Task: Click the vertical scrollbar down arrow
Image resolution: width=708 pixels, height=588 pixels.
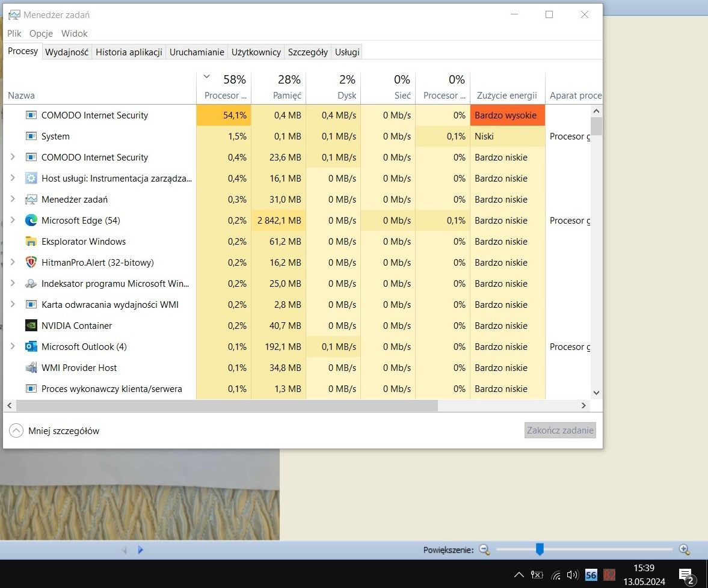Action: (x=597, y=393)
